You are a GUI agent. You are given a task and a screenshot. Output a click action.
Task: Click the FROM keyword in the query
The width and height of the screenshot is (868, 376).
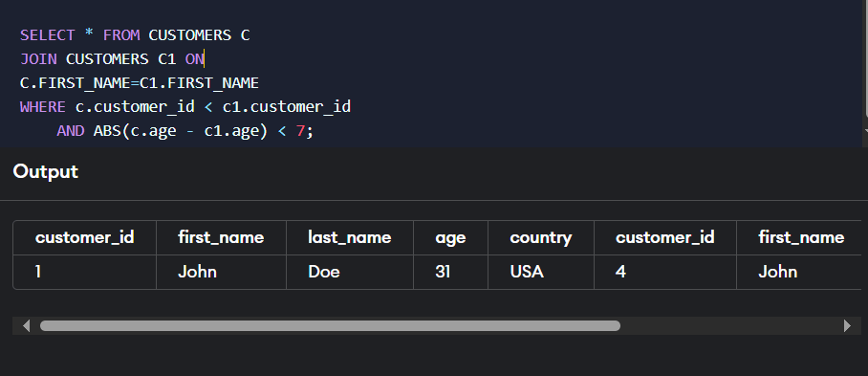tap(121, 35)
